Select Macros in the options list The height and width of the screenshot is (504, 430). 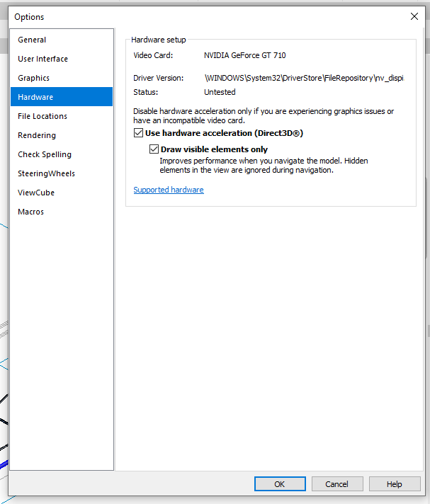tap(62, 212)
